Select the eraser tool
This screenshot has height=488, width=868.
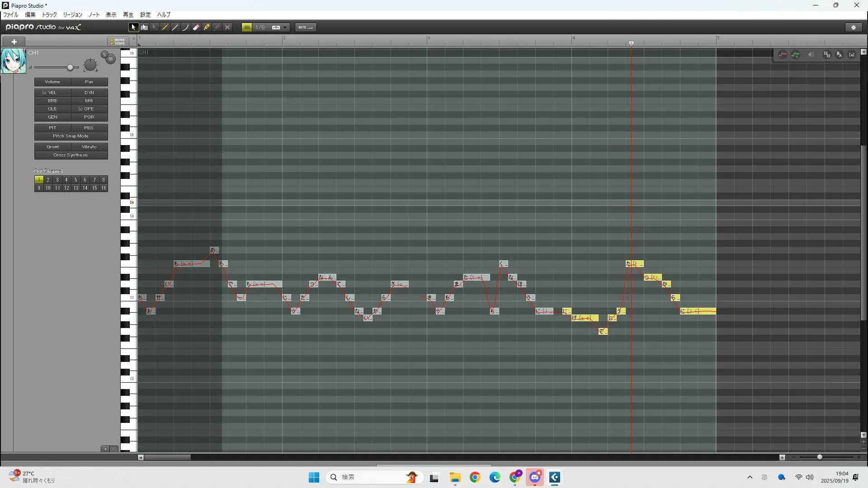tap(196, 28)
